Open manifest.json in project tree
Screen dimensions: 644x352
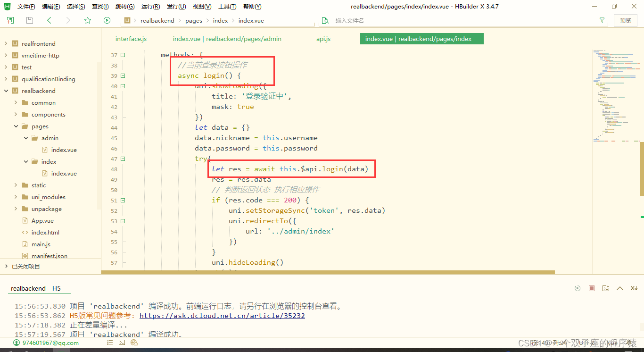49,256
